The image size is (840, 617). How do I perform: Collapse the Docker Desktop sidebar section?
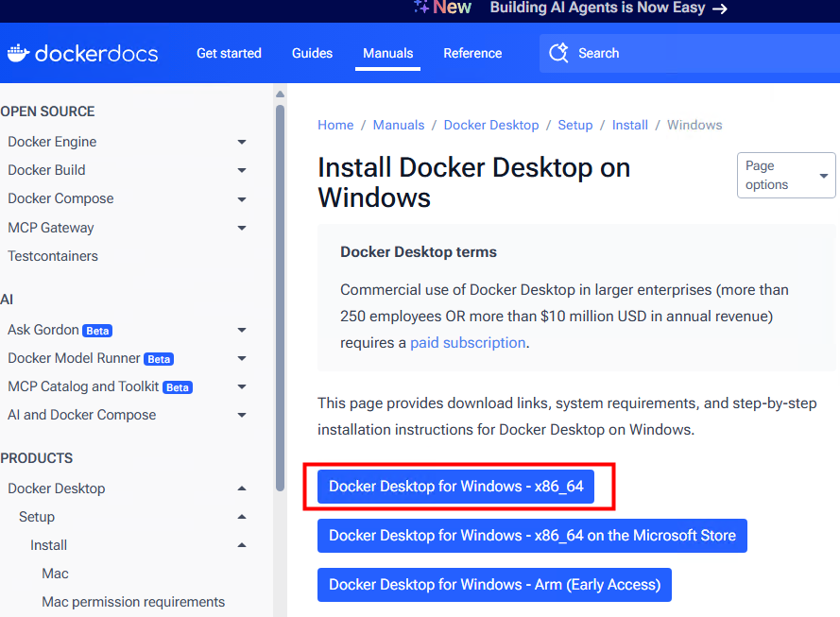tap(242, 488)
